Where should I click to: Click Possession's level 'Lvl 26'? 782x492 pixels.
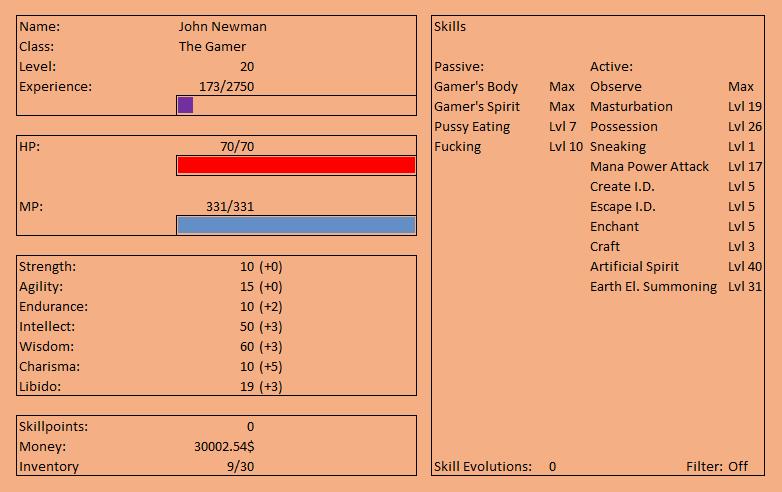(x=745, y=127)
